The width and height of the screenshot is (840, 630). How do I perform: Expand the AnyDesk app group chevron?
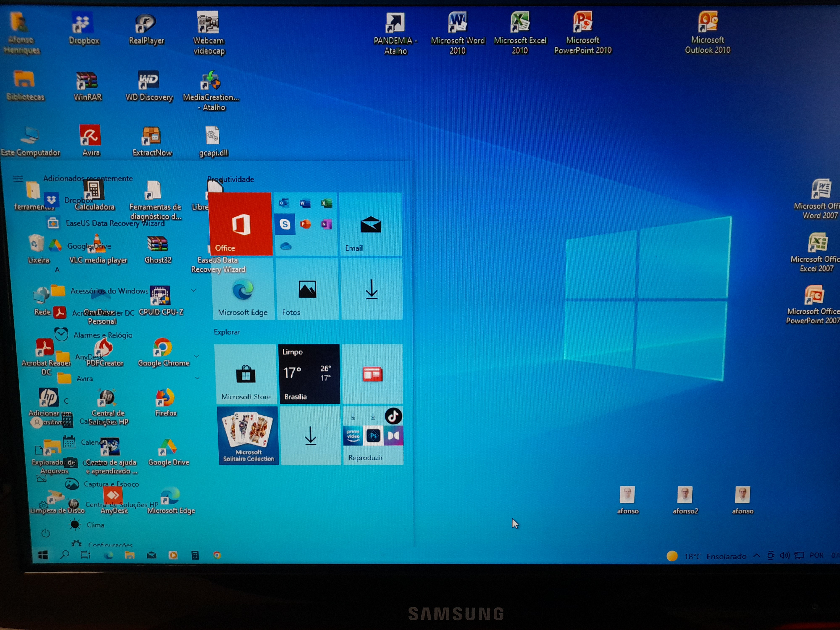coord(197,356)
